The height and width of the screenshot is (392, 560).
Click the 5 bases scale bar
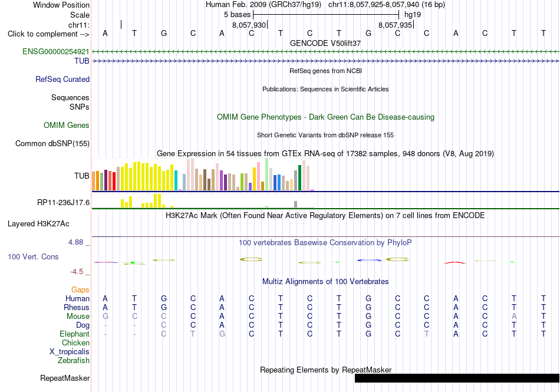coord(326,15)
